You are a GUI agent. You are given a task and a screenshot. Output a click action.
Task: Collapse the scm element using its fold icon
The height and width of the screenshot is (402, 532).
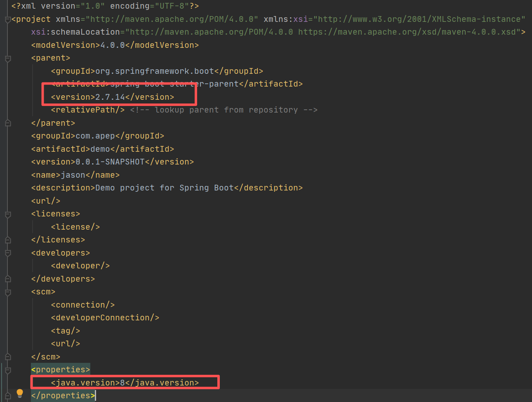pyautogui.click(x=7, y=292)
